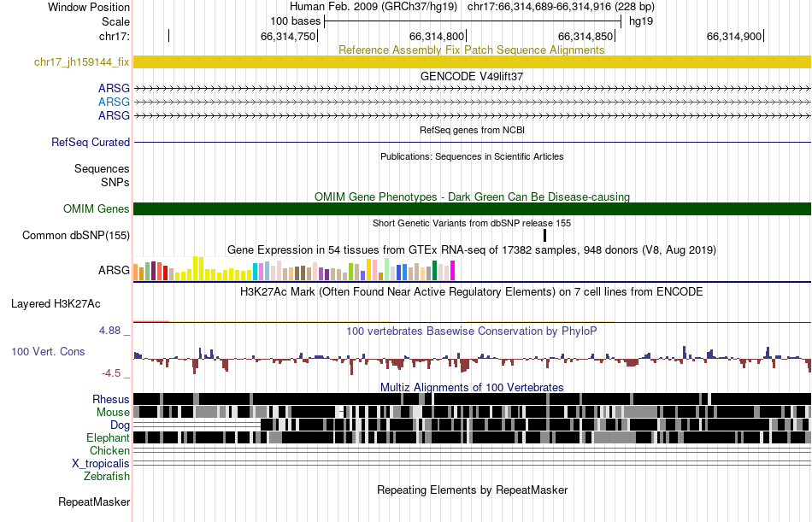Image resolution: width=812 pixels, height=522 pixels.
Task: Click the Elephant multiz alignment row
Action: [472, 437]
